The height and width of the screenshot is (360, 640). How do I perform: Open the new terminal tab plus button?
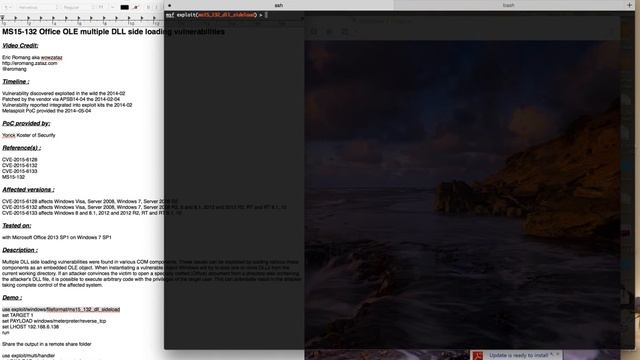[x=629, y=5]
